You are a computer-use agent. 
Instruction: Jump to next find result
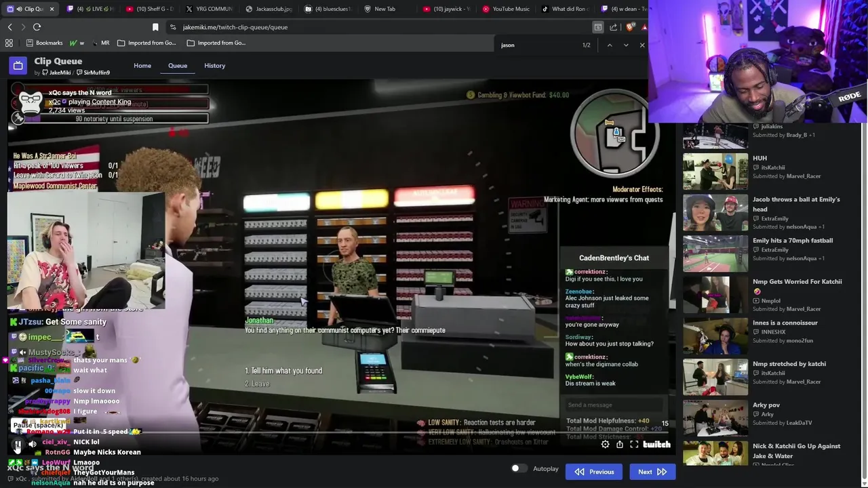click(x=626, y=45)
